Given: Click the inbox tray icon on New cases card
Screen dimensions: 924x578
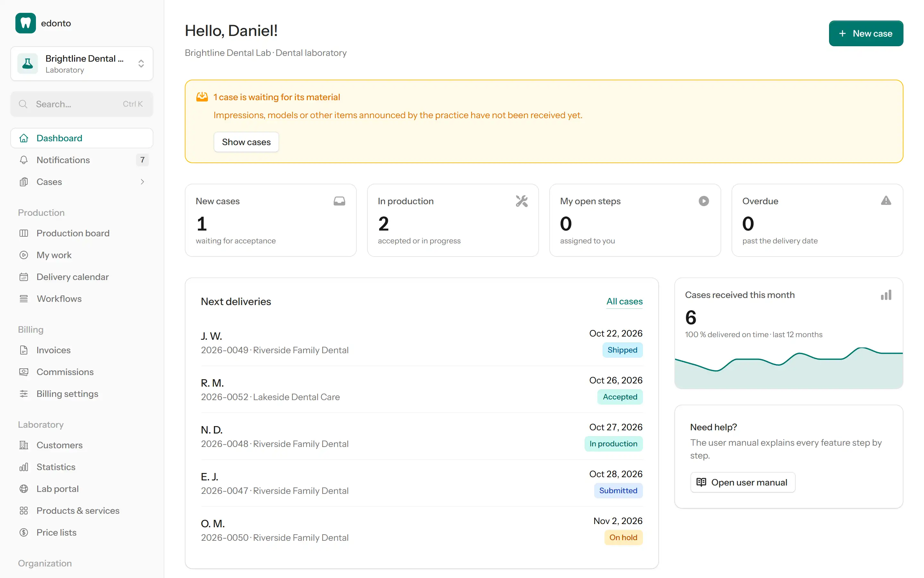Looking at the screenshot, I should click(339, 201).
